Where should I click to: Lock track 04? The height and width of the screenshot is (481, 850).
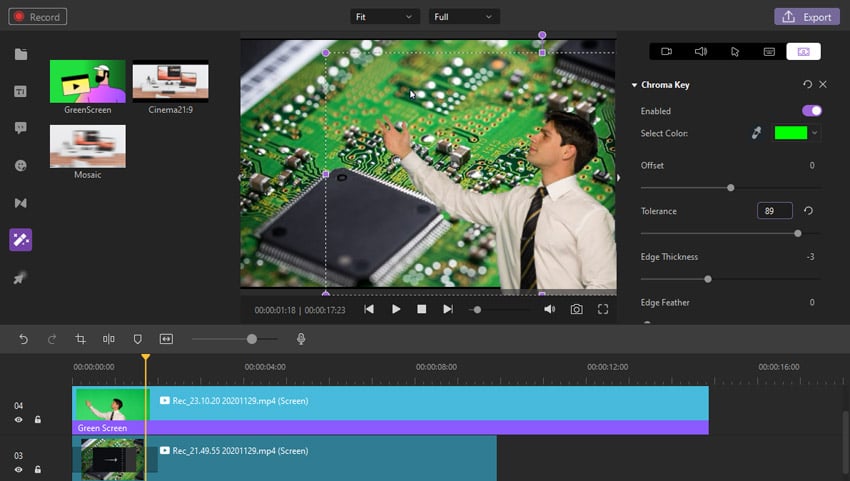37,420
